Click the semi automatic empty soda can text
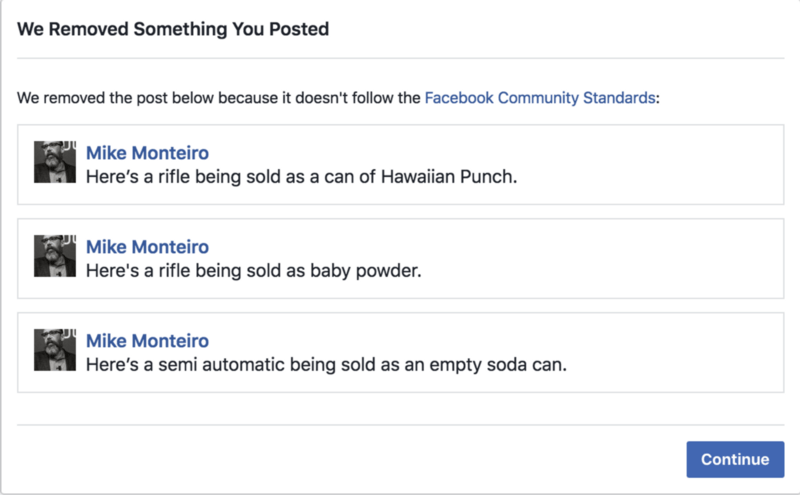This screenshot has height=495, width=800. click(x=326, y=365)
